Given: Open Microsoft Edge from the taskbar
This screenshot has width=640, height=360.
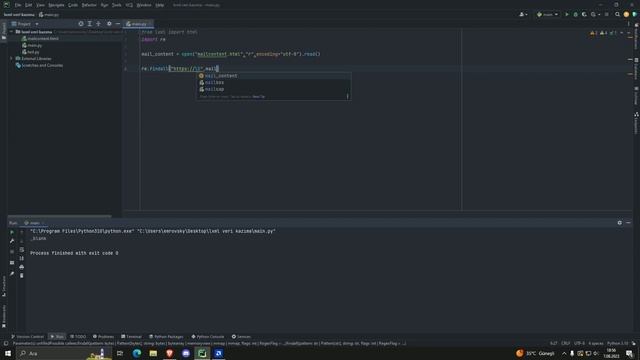Looking at the screenshot, I should 137,353.
